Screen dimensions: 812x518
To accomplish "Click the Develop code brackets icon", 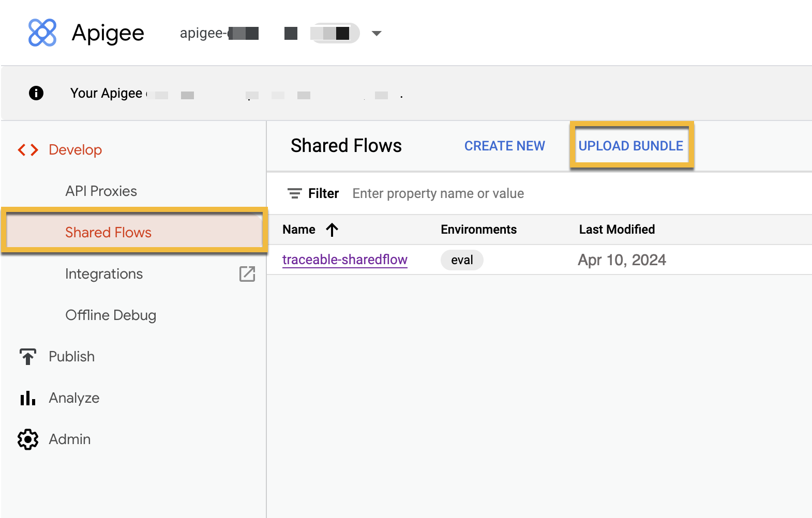I will tap(28, 150).
